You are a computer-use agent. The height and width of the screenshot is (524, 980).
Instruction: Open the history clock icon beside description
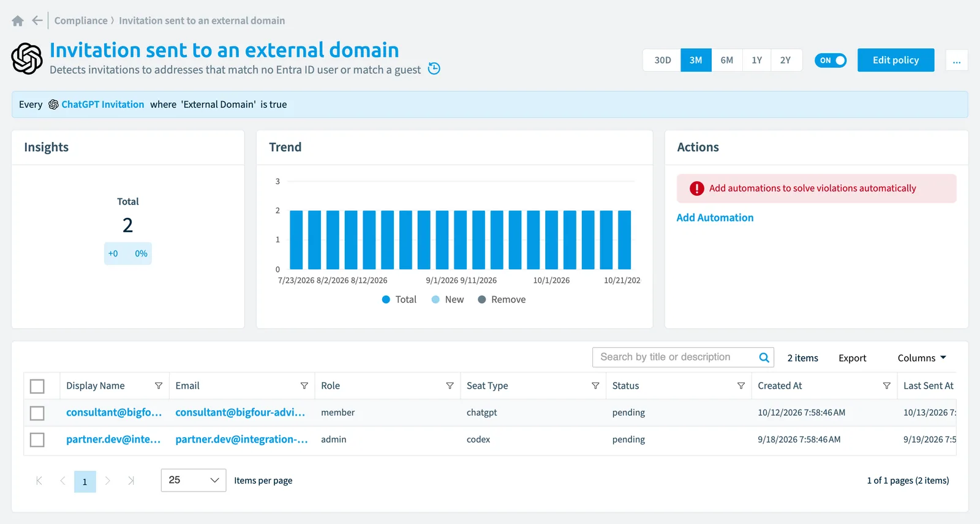[x=434, y=69]
